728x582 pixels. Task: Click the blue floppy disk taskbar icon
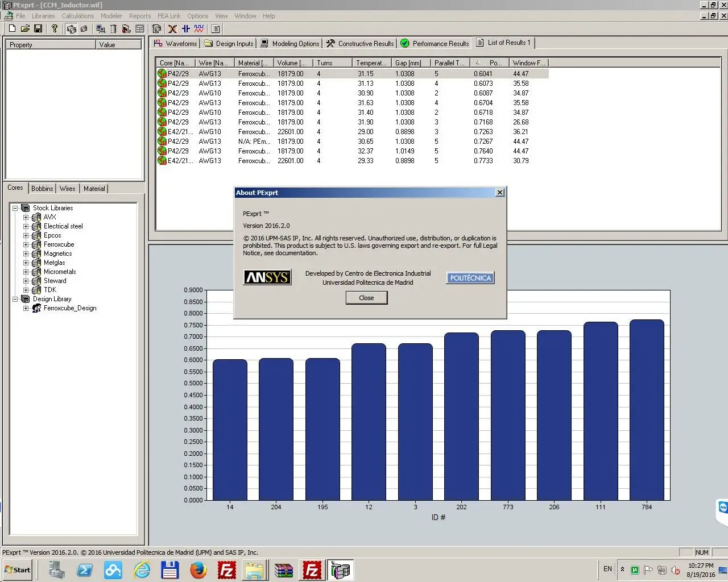[169, 569]
